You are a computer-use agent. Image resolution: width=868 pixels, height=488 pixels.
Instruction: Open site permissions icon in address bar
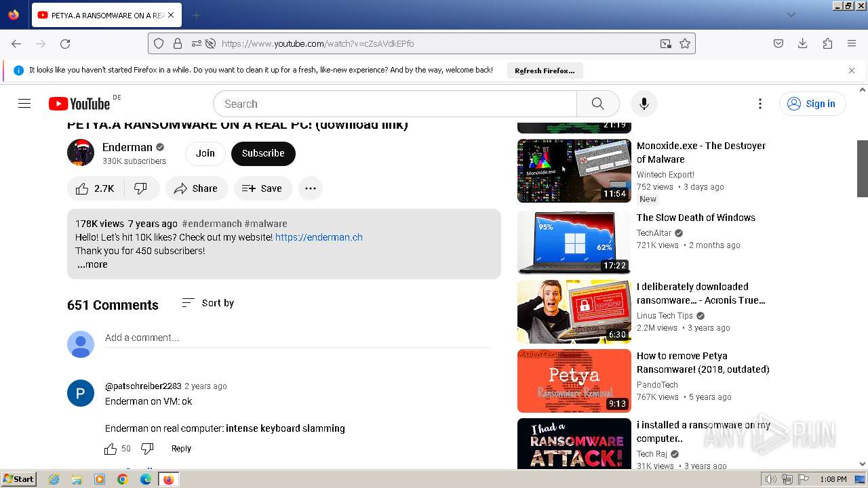tap(196, 43)
